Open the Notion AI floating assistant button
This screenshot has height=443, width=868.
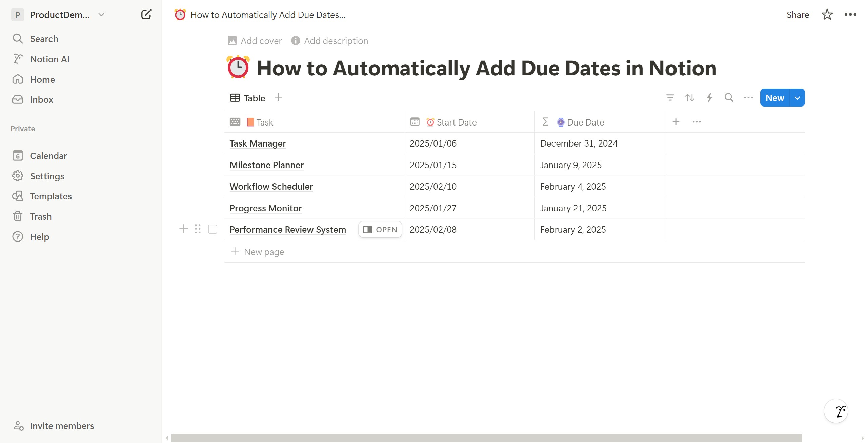836,411
